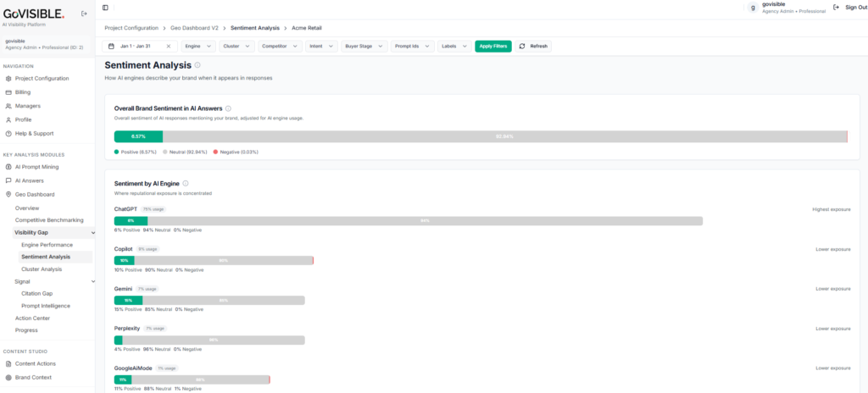Open Cluster Analysis in sidebar
This screenshot has width=868, height=393.
[42, 269]
